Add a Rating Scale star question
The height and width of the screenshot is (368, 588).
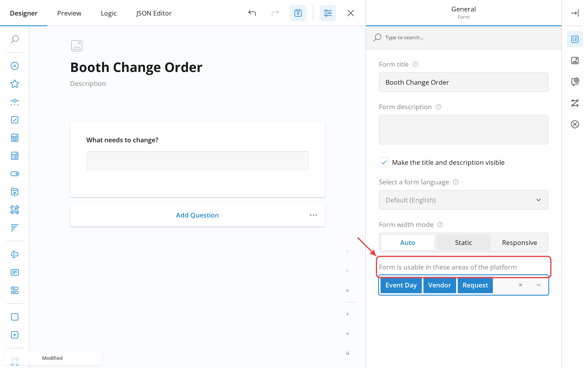14,84
